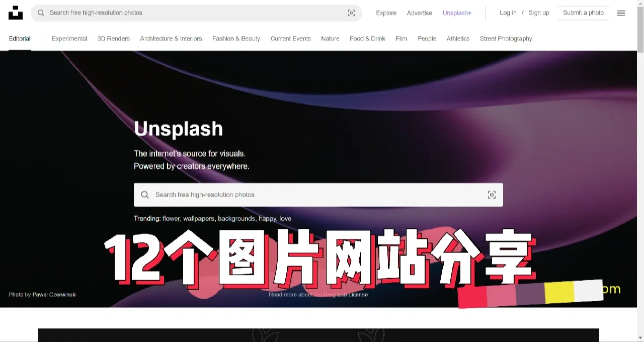The image size is (644, 342).
Task: Click the Explore menu item
Action: coord(385,13)
